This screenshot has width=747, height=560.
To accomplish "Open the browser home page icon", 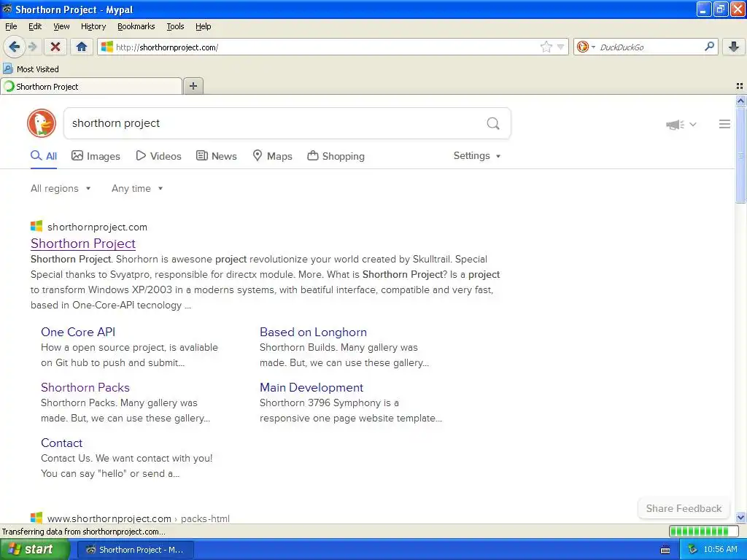I will (82, 47).
